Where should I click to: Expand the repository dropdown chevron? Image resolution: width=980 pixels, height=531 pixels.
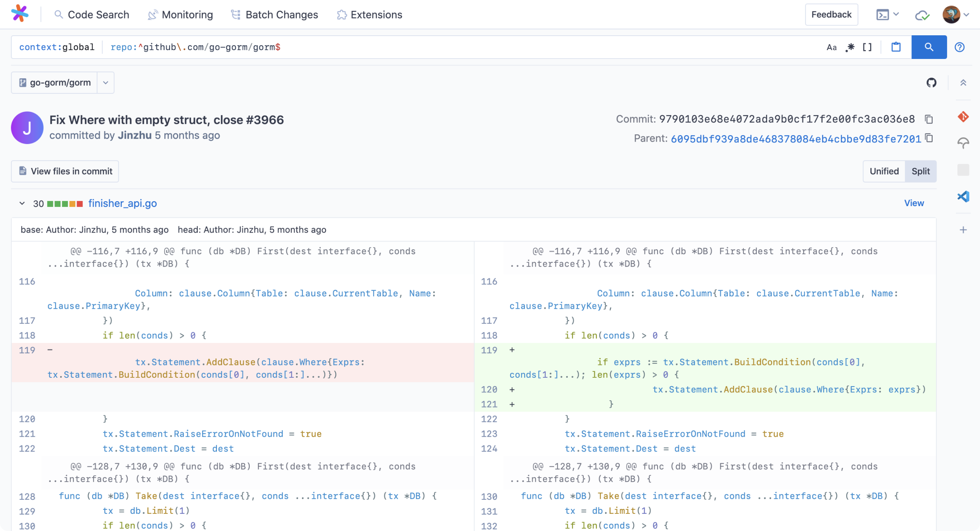click(x=105, y=83)
